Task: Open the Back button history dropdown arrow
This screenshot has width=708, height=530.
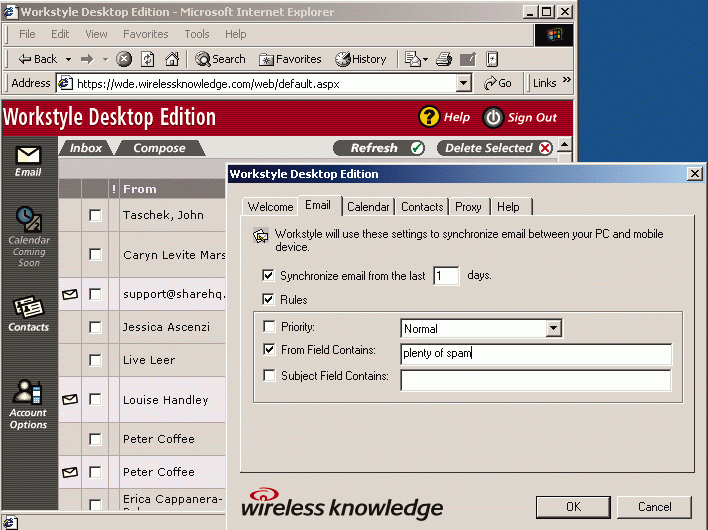Action: pos(68,59)
